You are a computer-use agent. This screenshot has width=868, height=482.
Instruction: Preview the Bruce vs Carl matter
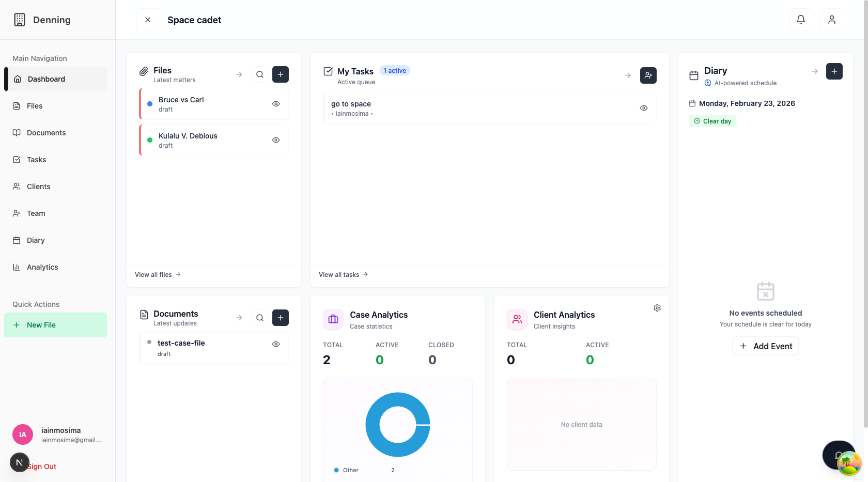[275, 103]
